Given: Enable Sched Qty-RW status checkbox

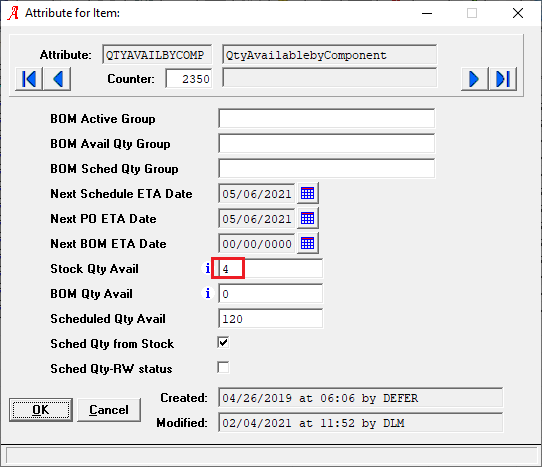Looking at the screenshot, I should click(223, 367).
